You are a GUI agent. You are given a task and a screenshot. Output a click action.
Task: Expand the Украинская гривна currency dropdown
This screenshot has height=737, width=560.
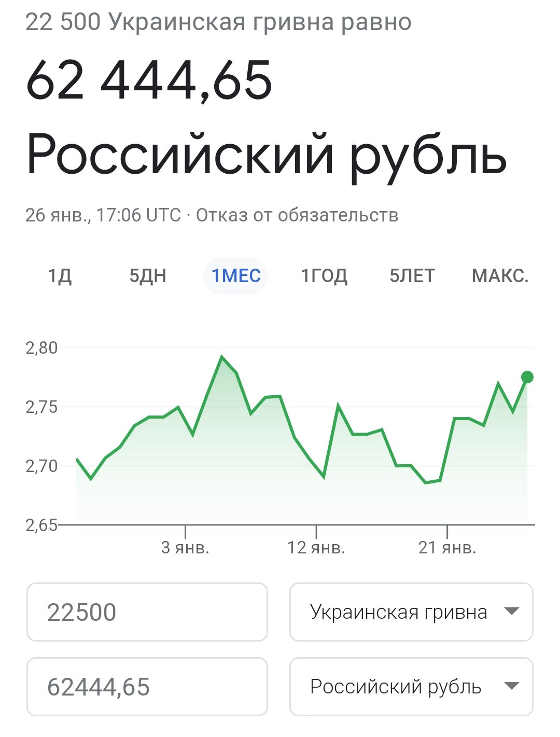coord(411,612)
